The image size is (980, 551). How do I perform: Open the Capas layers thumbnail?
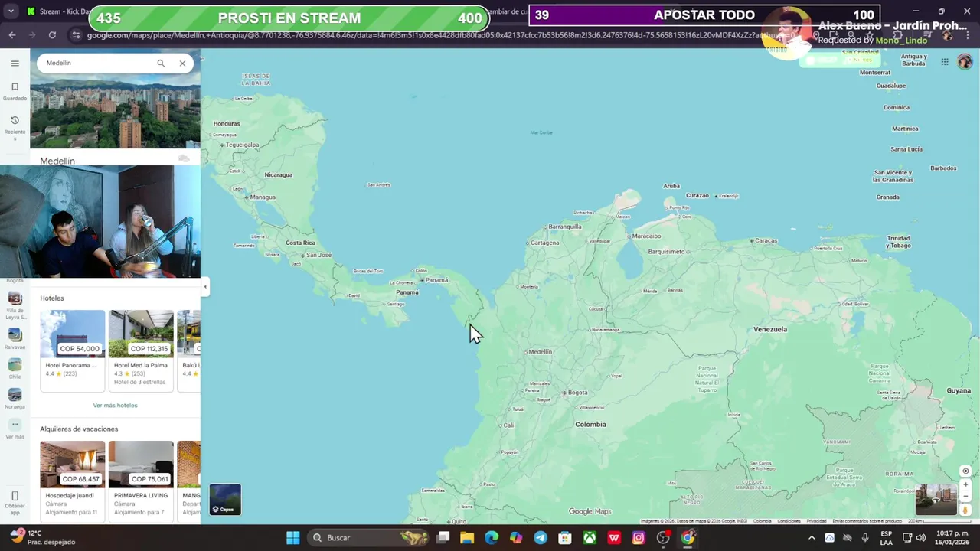[x=225, y=499]
